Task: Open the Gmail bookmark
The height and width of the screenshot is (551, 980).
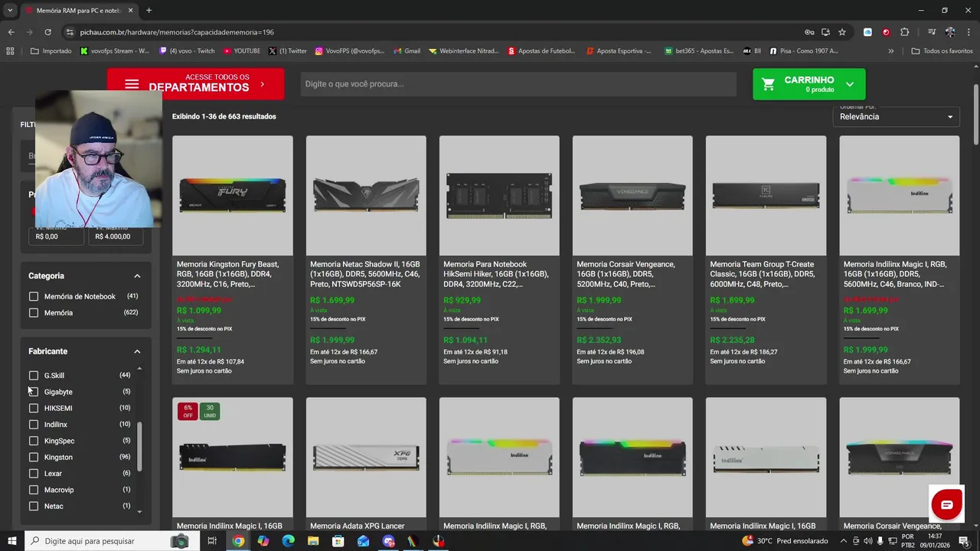Action: point(407,51)
